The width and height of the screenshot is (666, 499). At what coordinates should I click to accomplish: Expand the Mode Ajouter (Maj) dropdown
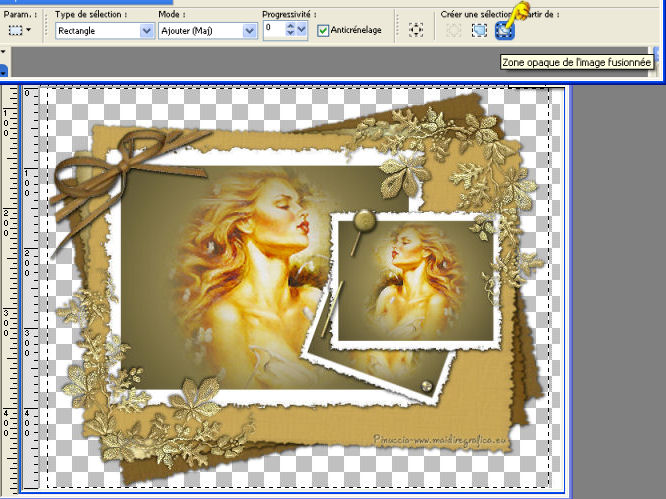click(250, 31)
